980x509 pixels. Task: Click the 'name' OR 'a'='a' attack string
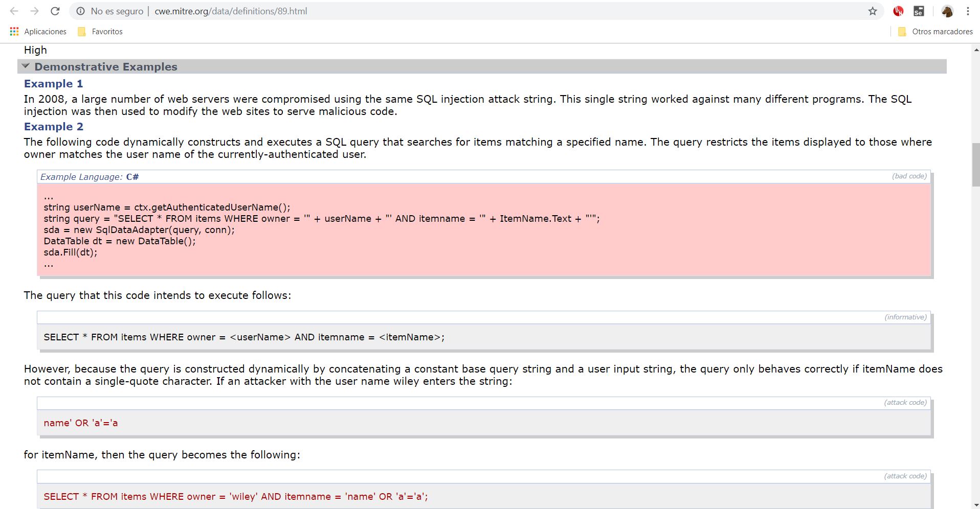[x=81, y=423]
